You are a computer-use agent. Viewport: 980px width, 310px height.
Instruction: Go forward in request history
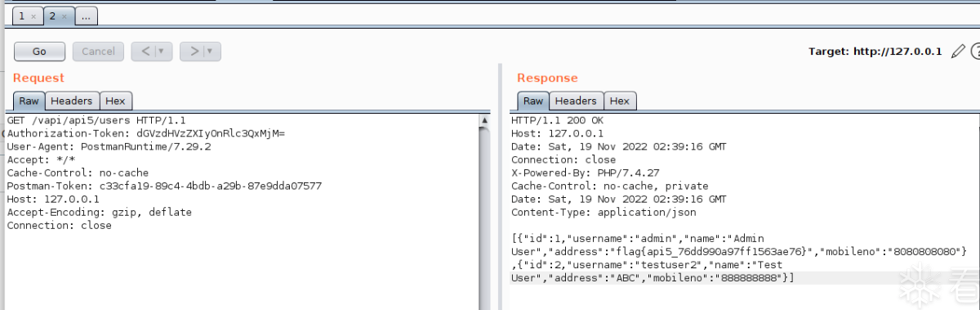tap(195, 51)
